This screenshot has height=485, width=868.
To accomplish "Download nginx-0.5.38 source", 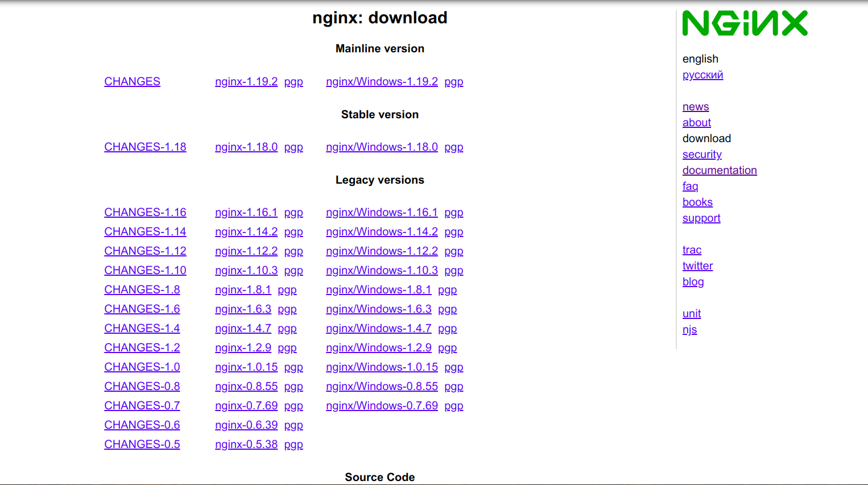I will point(246,444).
